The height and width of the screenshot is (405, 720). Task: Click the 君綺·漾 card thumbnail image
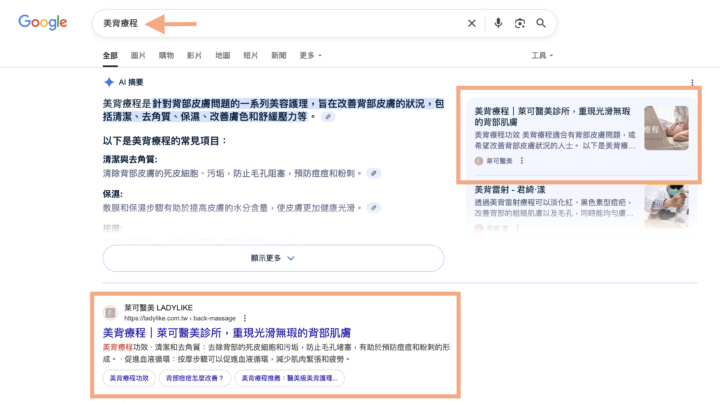(x=666, y=206)
